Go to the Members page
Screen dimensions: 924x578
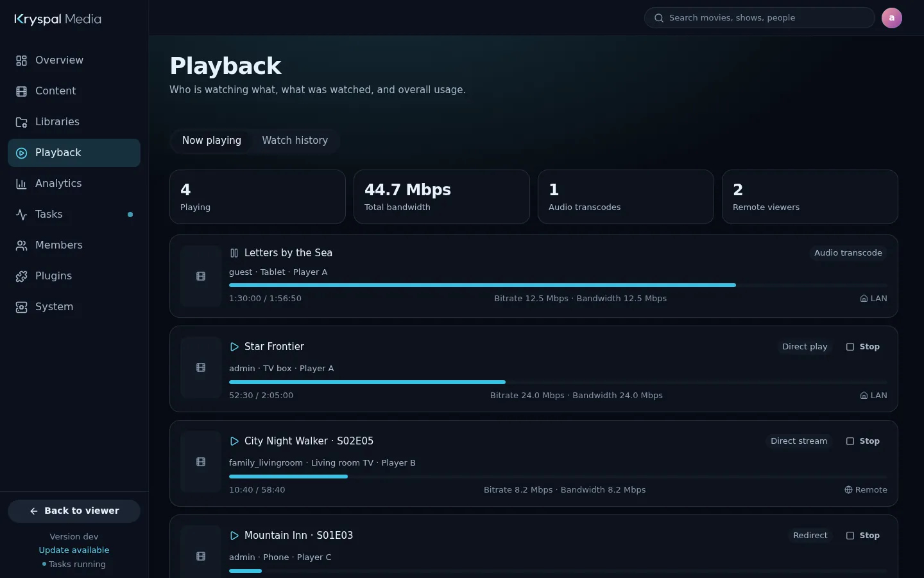point(74,245)
